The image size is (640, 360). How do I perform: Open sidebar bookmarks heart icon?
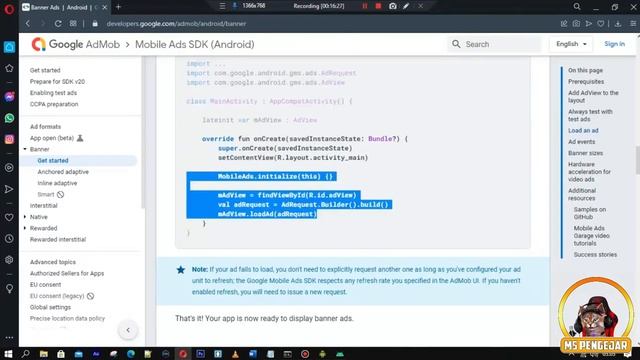(x=9, y=217)
